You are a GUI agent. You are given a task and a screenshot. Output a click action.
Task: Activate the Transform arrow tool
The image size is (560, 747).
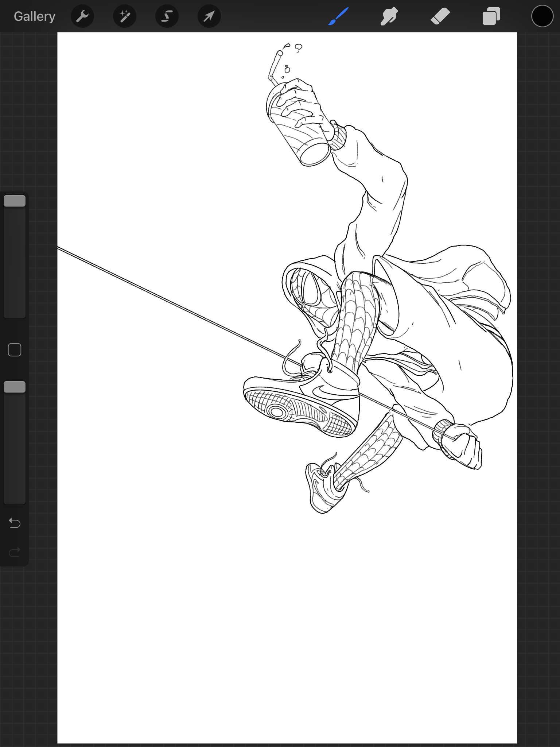click(x=209, y=16)
